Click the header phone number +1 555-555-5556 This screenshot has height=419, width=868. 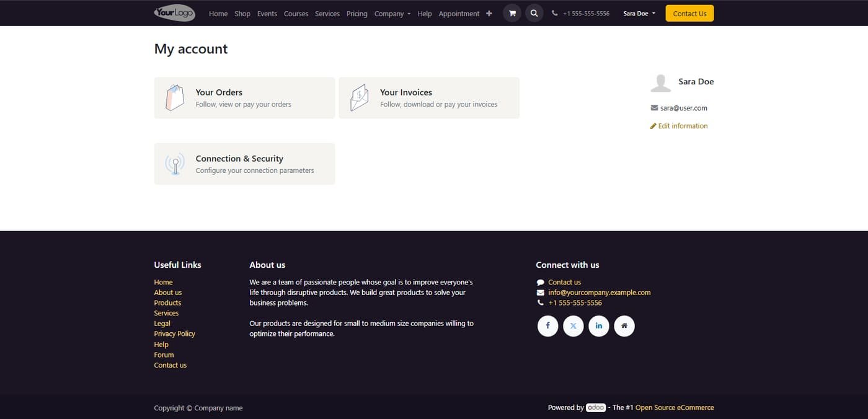pyautogui.click(x=586, y=14)
